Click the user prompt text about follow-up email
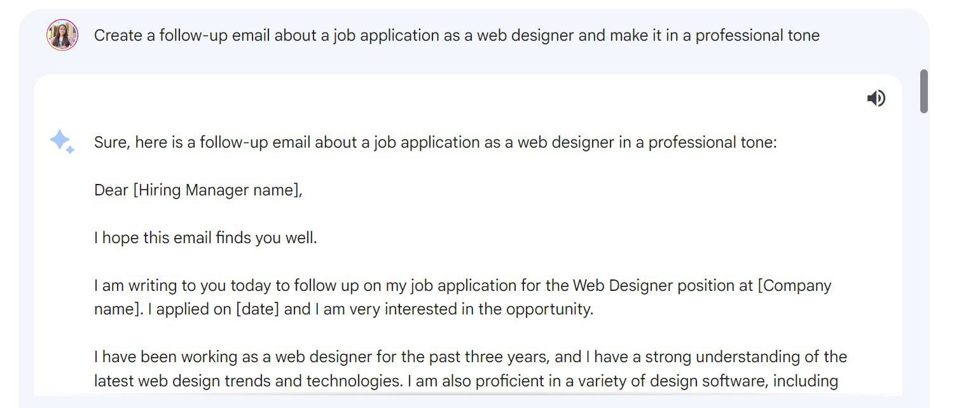 tap(456, 36)
